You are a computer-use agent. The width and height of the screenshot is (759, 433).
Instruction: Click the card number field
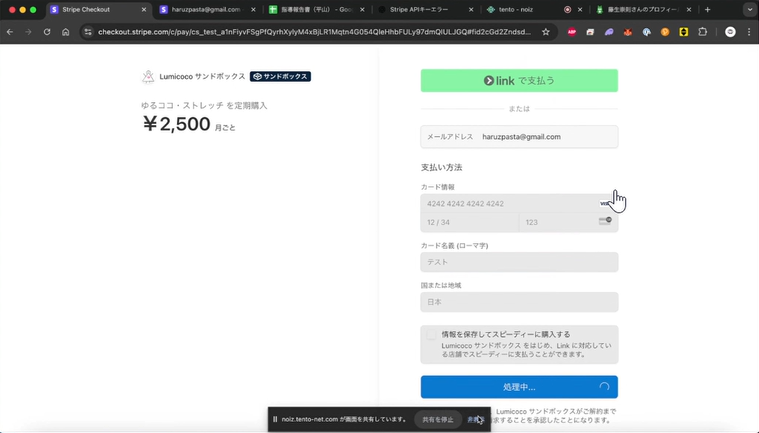tap(519, 204)
